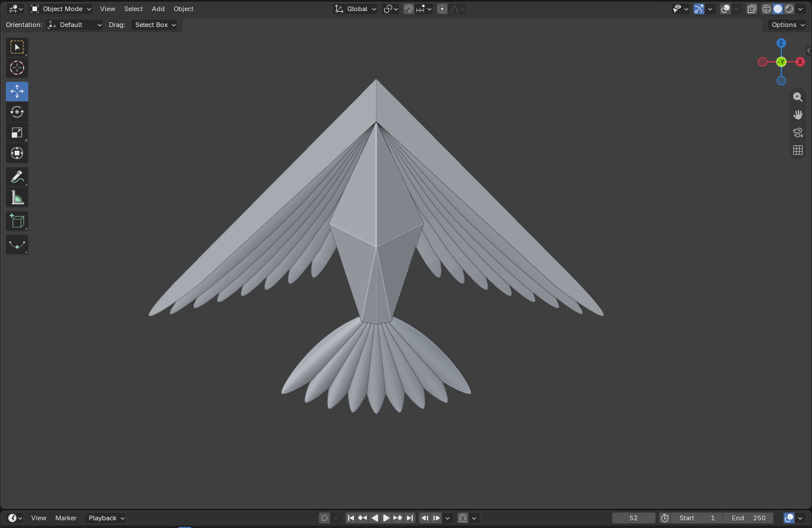Jump to the first frame
The image size is (812, 528).
(x=351, y=518)
